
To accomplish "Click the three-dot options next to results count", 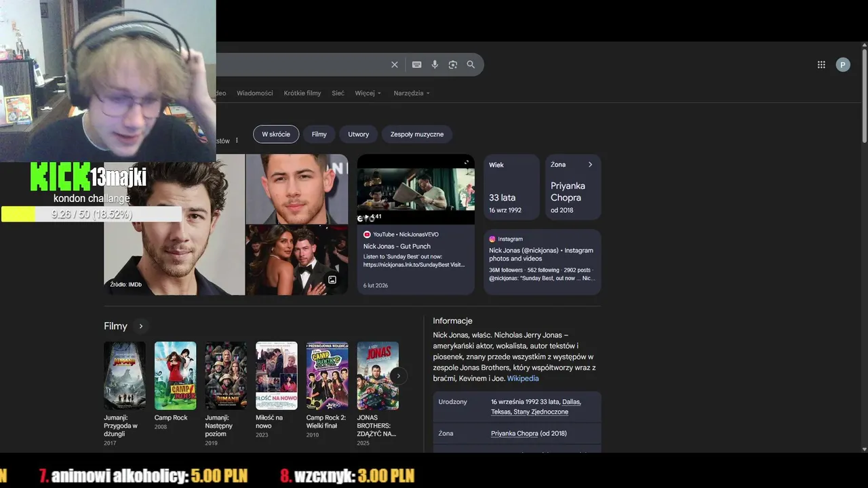I will tap(237, 140).
